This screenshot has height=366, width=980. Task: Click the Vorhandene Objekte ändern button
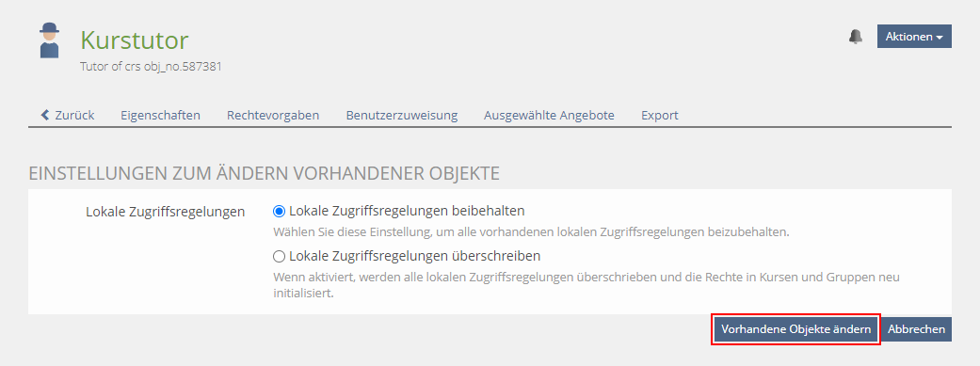click(x=796, y=329)
